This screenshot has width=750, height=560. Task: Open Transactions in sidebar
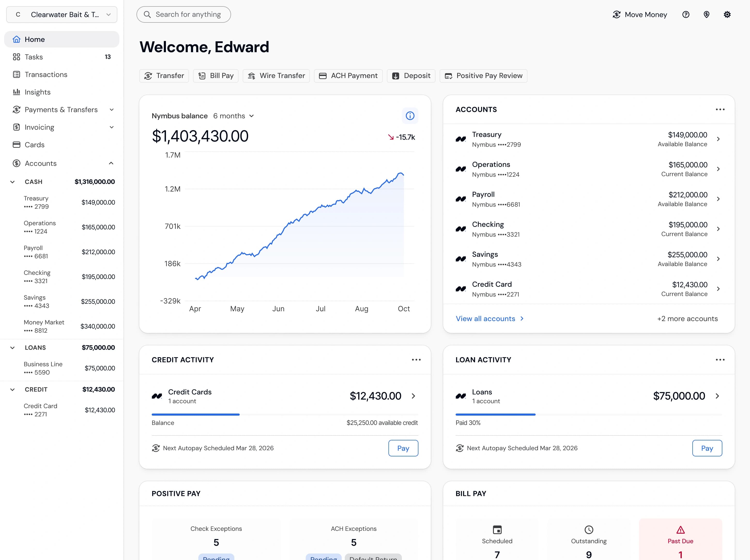pyautogui.click(x=62, y=75)
